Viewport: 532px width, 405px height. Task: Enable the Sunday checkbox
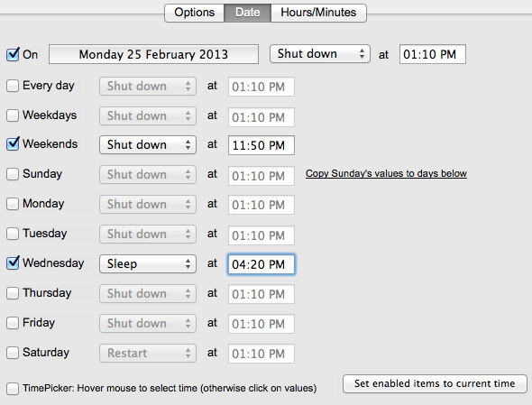[13, 174]
